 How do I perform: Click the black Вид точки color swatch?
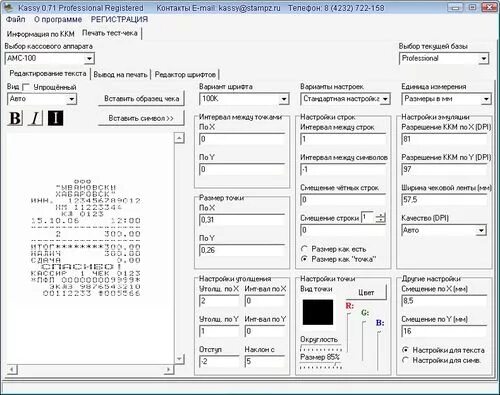click(x=318, y=312)
